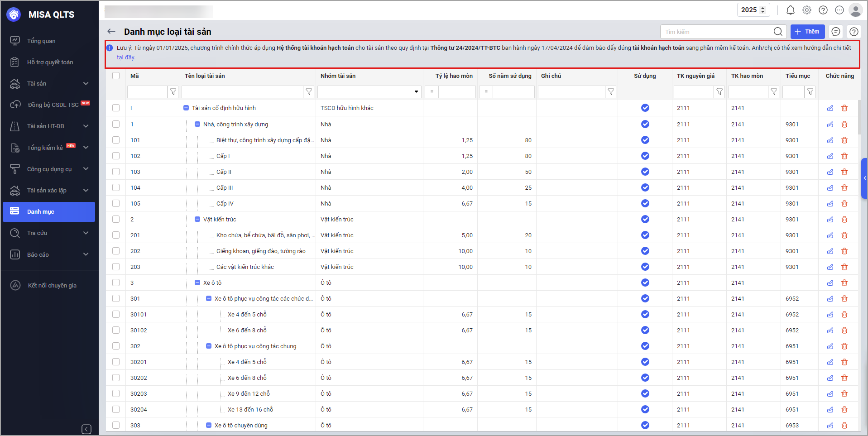The width and height of the screenshot is (868, 436).
Task: Open the notifications bell icon
Action: pyautogui.click(x=790, y=10)
